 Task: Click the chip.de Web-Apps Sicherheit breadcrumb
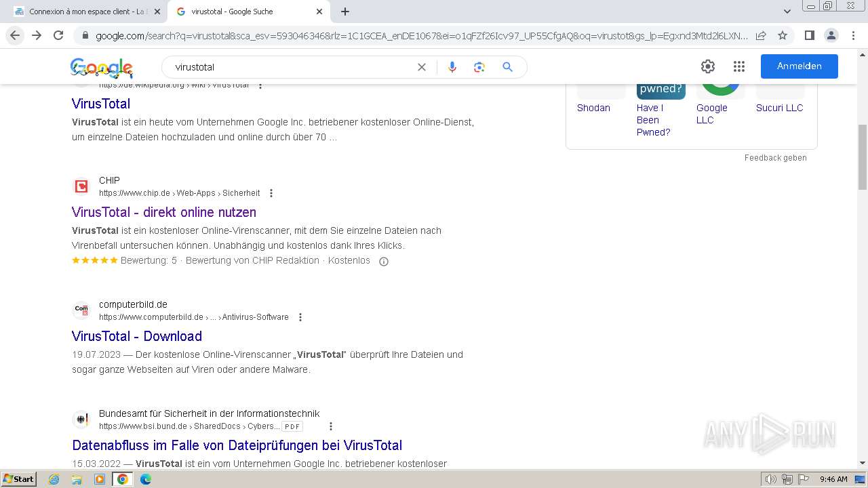(180, 193)
